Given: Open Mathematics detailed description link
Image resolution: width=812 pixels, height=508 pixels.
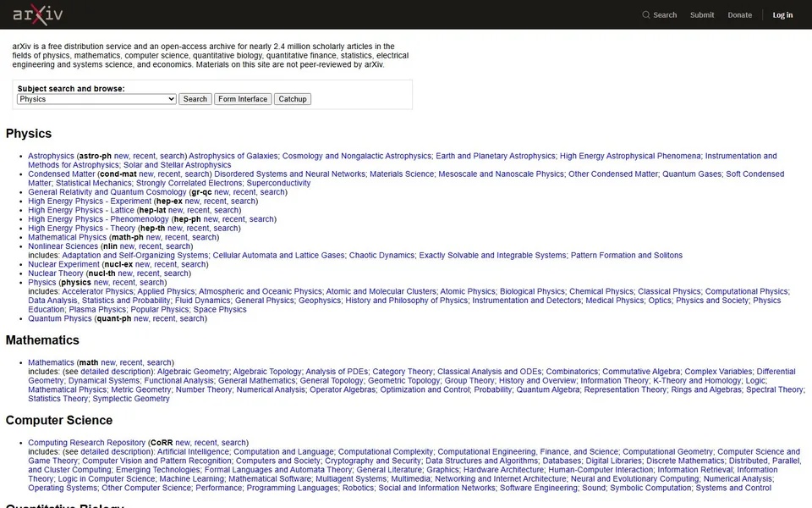Looking at the screenshot, I should (117, 372).
